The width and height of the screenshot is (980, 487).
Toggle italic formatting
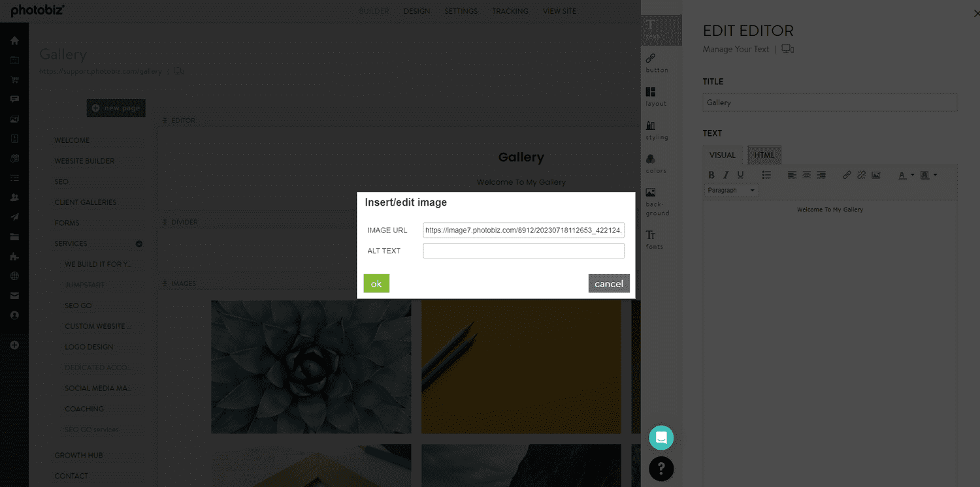(725, 175)
